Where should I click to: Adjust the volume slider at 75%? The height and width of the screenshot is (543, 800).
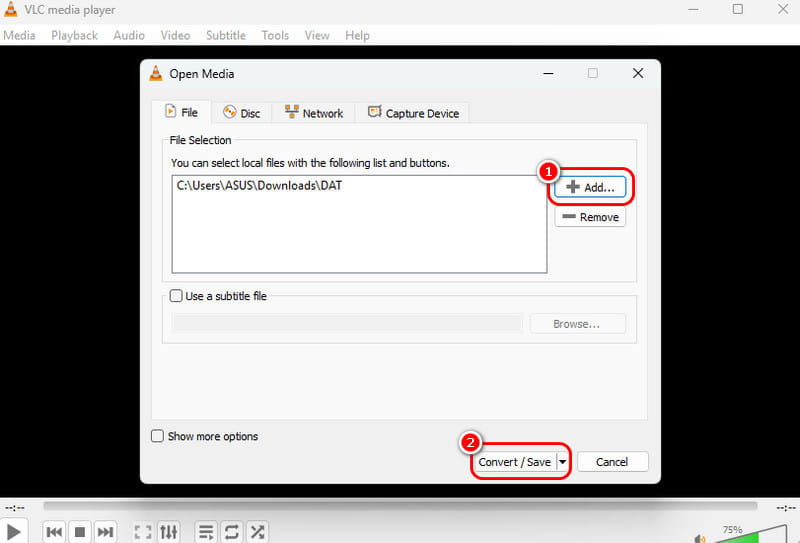click(751, 534)
